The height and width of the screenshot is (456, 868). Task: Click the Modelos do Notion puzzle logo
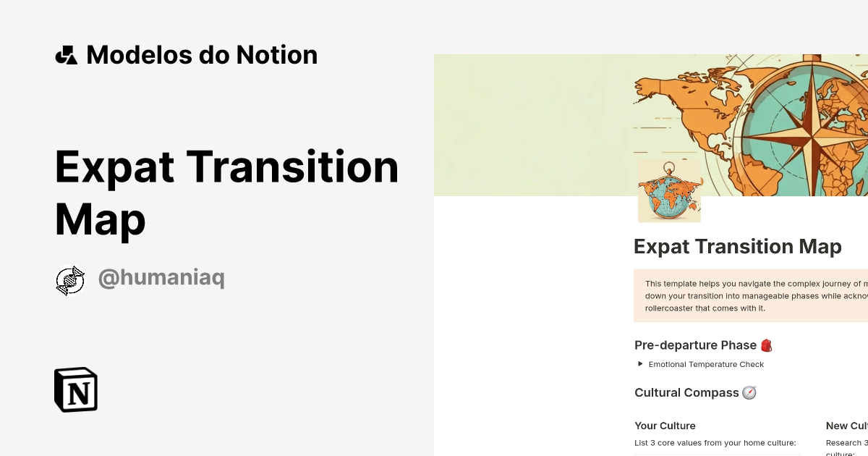point(67,54)
